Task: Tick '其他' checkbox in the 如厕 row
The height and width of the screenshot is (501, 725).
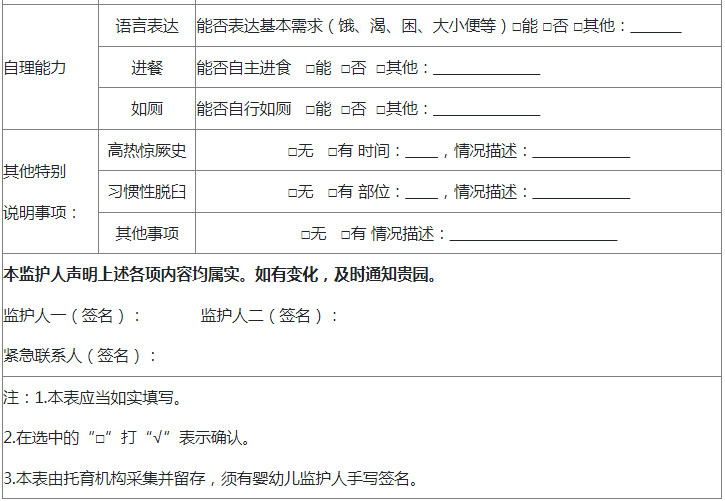Action: pyautogui.click(x=381, y=109)
